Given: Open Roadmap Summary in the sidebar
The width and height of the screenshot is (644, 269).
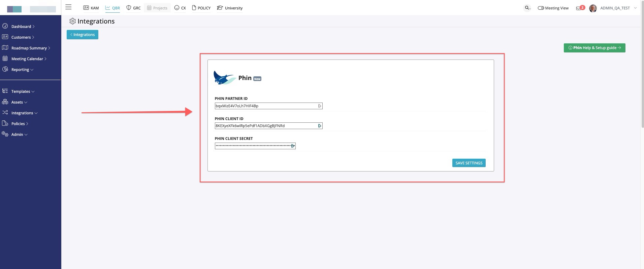Looking at the screenshot, I should (x=29, y=48).
